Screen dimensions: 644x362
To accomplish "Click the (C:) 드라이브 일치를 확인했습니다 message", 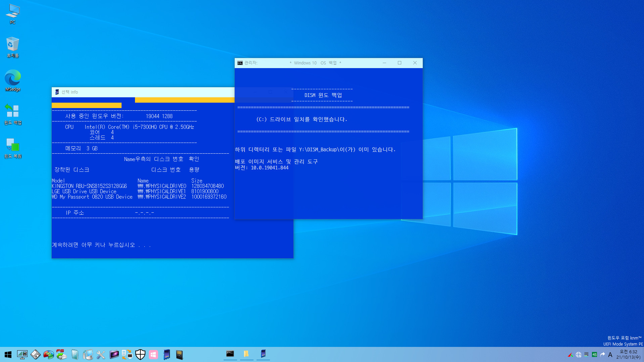I will (302, 119).
